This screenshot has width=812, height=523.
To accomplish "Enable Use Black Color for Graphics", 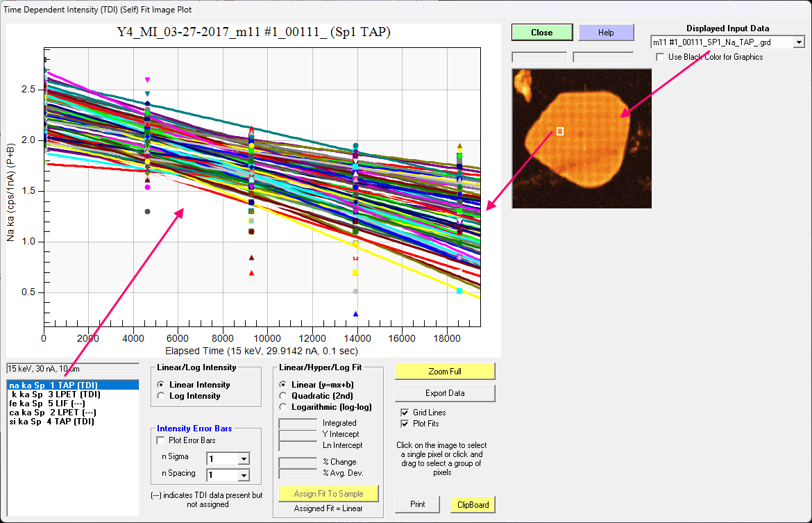I will coord(661,57).
